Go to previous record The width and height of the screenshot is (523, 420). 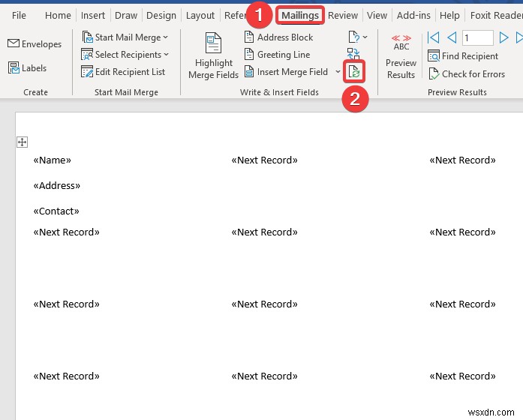[x=452, y=37]
